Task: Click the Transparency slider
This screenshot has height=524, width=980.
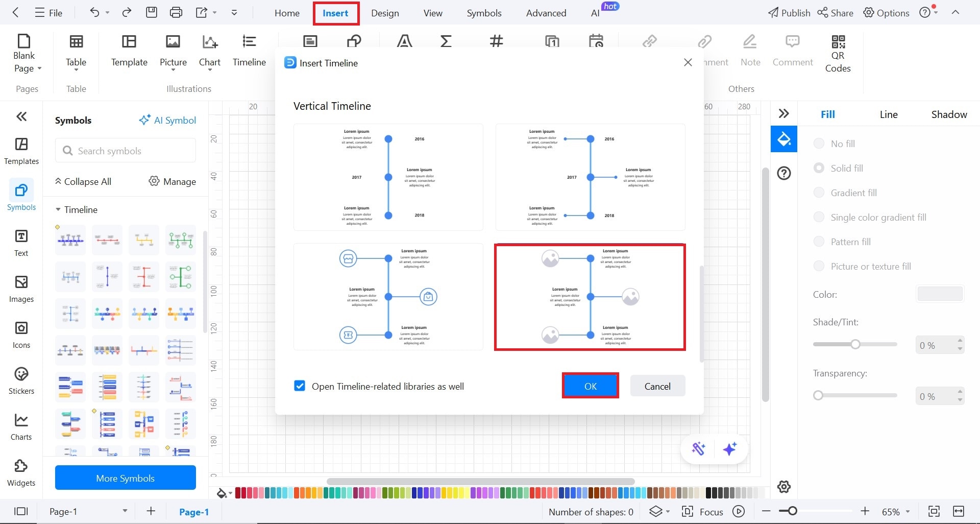Action: click(x=855, y=395)
